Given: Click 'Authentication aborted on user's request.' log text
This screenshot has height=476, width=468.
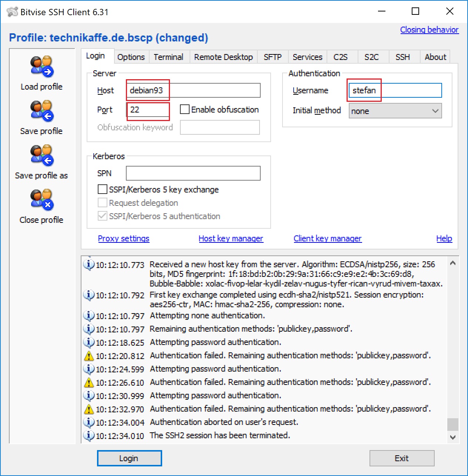Looking at the screenshot, I should coord(224,422).
